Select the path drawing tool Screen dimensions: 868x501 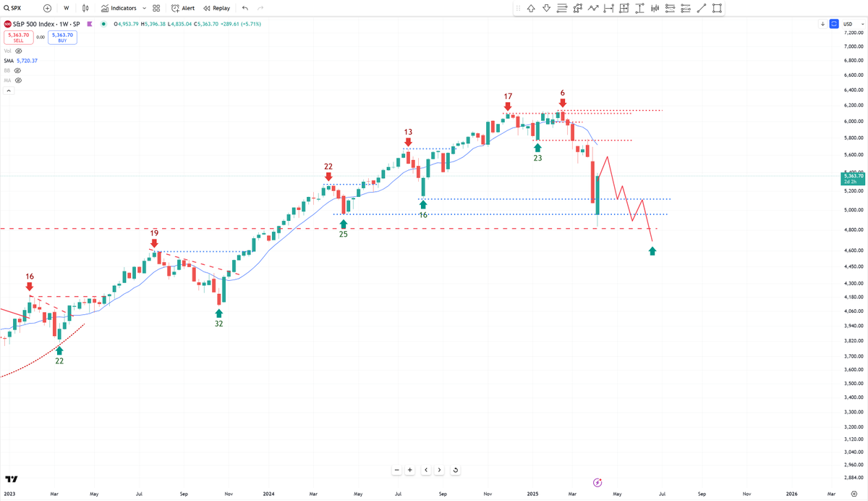click(577, 9)
